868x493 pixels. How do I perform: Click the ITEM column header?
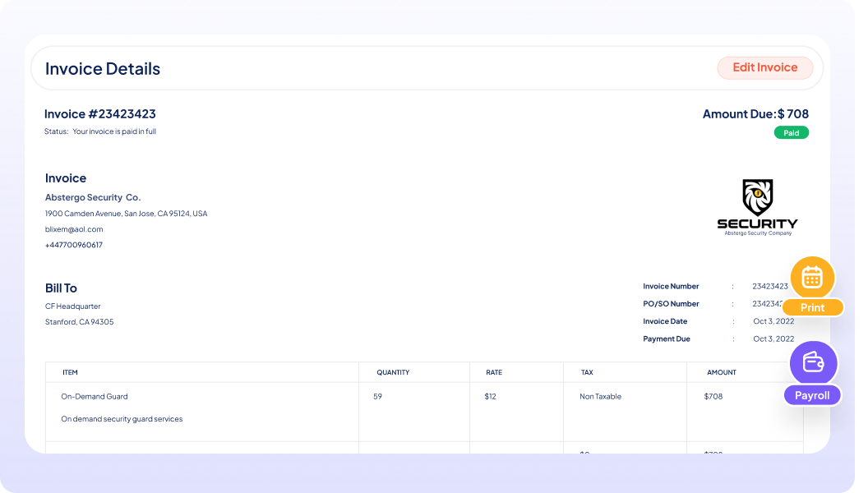(x=70, y=372)
